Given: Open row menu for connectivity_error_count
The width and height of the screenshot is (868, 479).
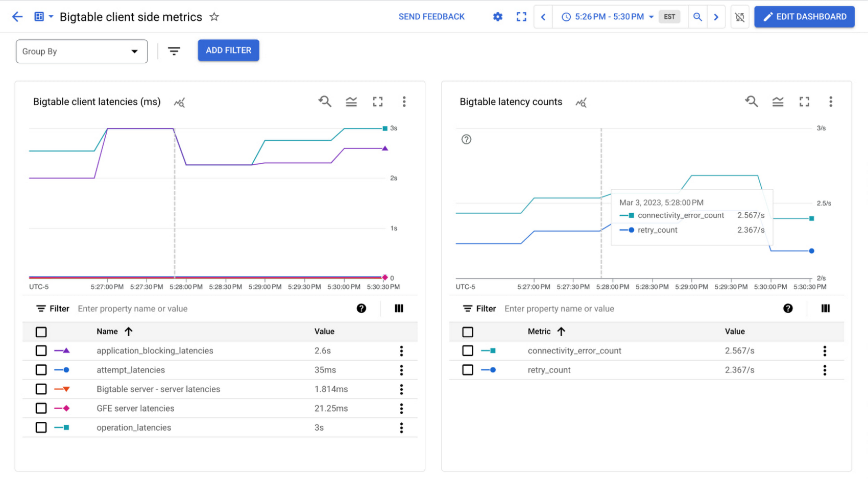Looking at the screenshot, I should click(x=825, y=351).
